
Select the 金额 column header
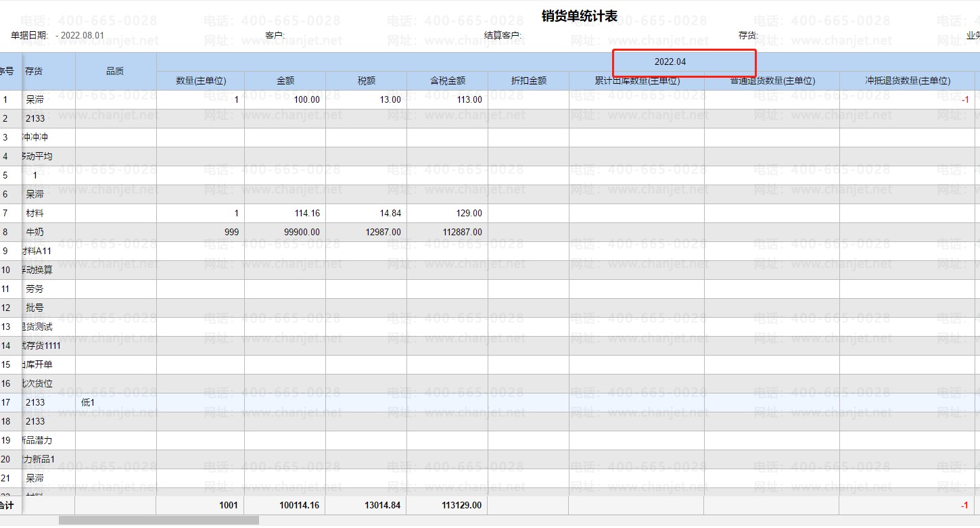(x=285, y=80)
